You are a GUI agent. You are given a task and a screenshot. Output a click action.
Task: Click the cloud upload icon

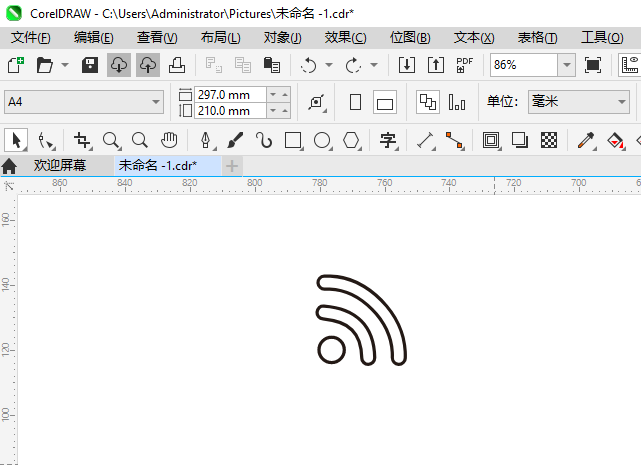(148, 65)
